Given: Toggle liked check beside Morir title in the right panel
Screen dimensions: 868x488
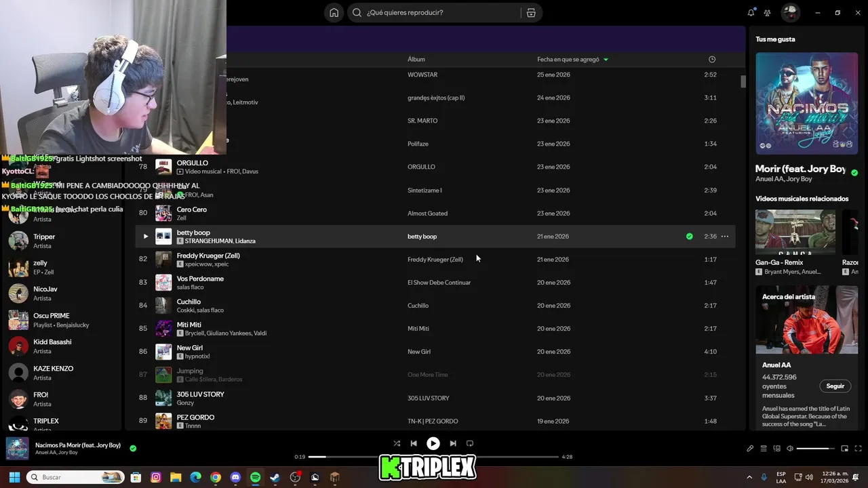Looking at the screenshot, I should [854, 173].
